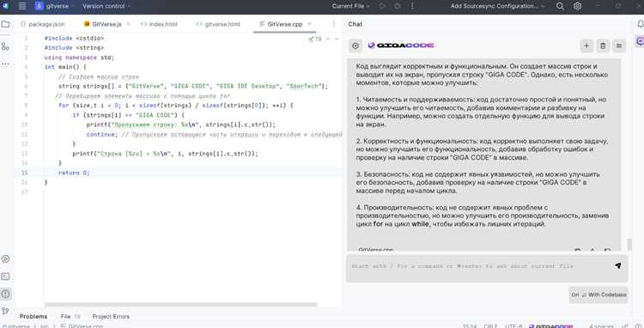644x328 pixels.
Task: Click the '#include <cstdio>' line
Action: (x=74, y=38)
